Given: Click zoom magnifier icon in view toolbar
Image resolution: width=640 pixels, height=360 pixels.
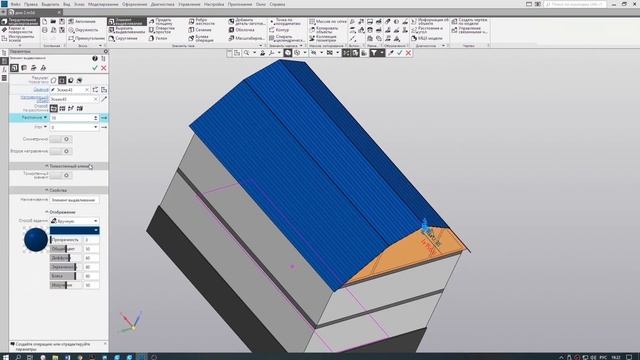Looking at the screenshot, I should [247, 53].
